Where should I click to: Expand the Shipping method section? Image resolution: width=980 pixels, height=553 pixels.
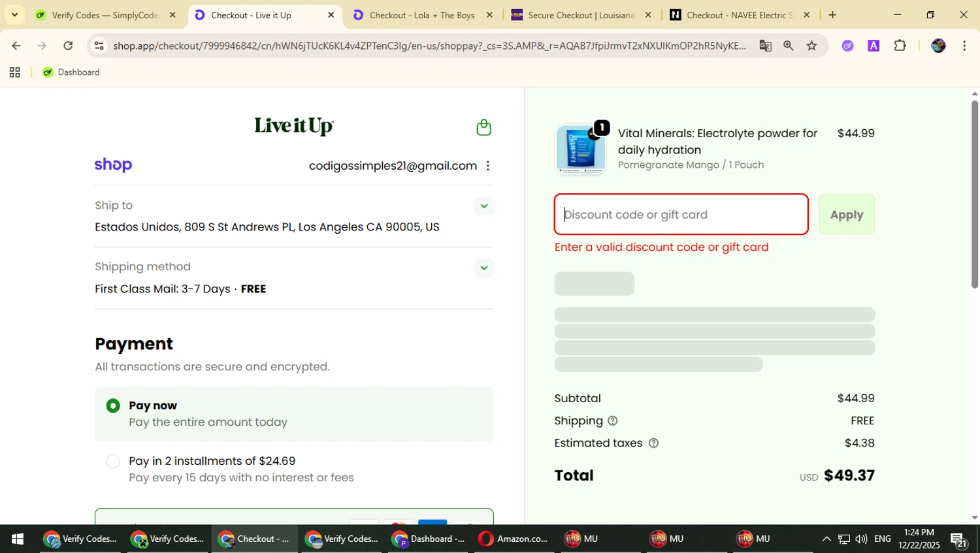[x=483, y=268]
